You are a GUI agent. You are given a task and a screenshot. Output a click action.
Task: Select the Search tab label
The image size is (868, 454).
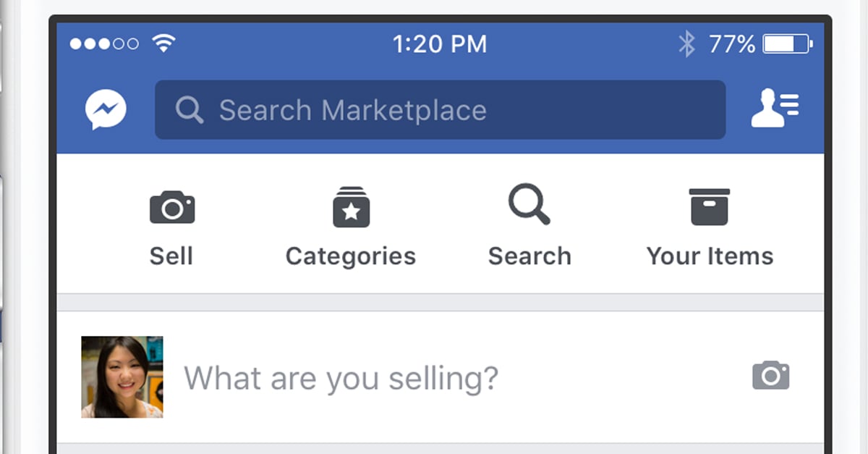coord(529,255)
